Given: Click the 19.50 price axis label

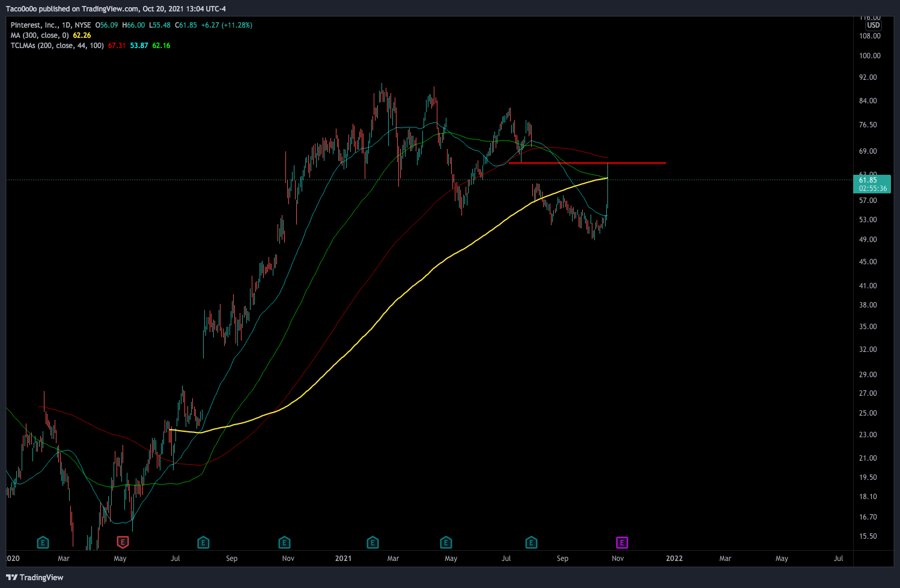Looking at the screenshot, I should click(868, 477).
